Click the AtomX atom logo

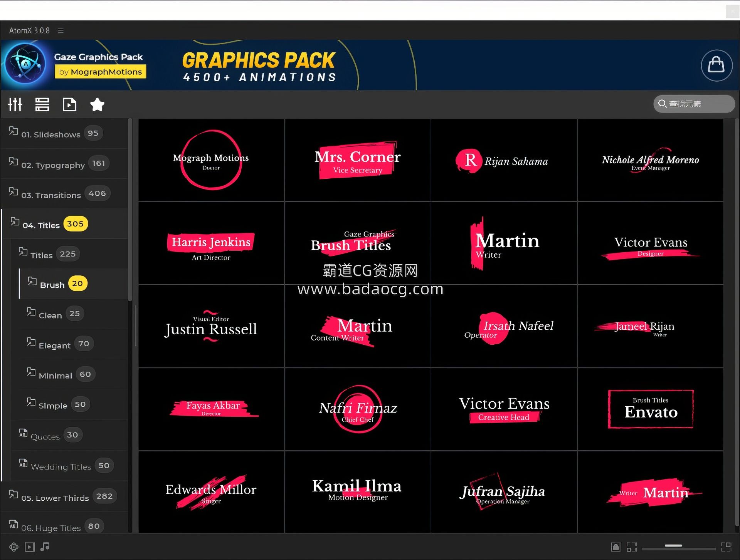25,64
